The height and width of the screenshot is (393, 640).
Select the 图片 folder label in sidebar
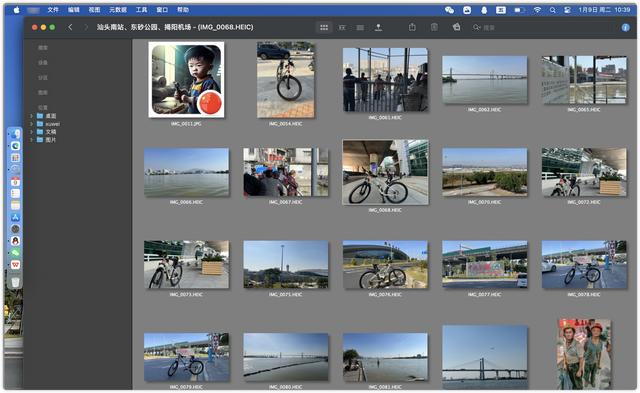point(51,140)
